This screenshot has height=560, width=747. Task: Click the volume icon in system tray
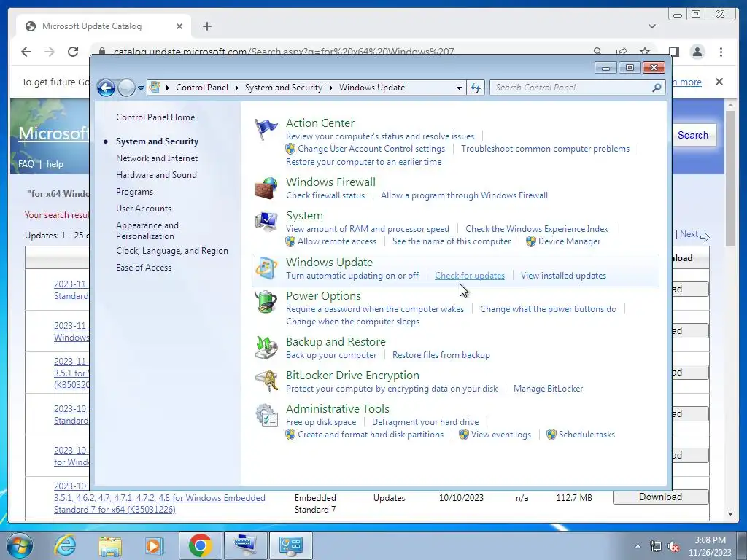(673, 546)
